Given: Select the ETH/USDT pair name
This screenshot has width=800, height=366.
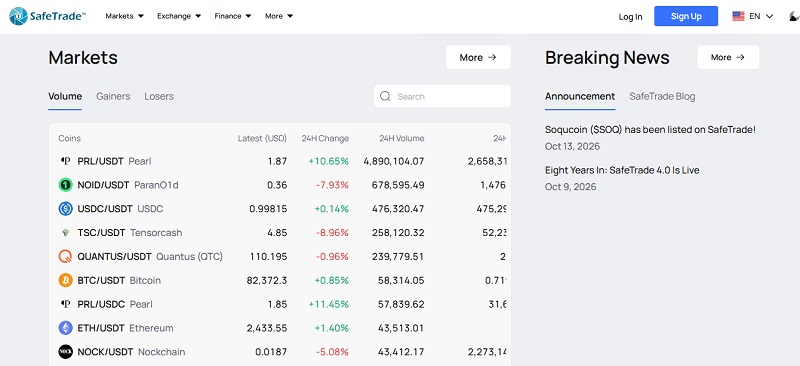Looking at the screenshot, I should click(x=101, y=328).
